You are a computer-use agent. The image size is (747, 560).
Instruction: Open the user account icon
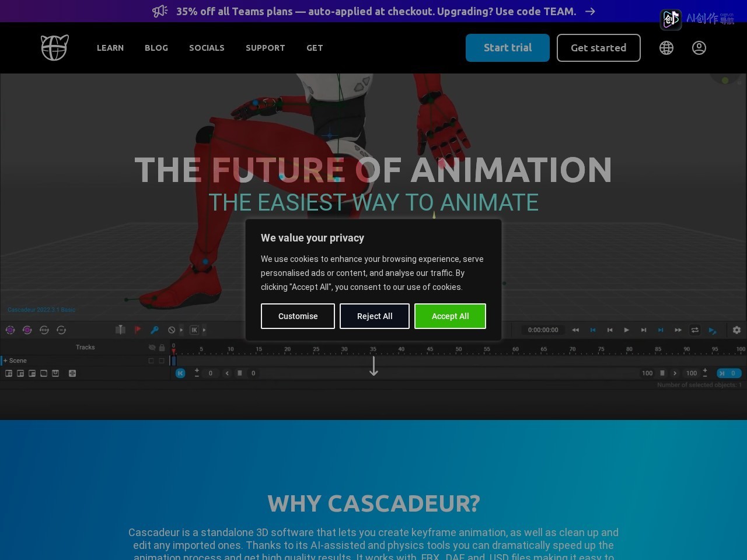click(x=699, y=48)
